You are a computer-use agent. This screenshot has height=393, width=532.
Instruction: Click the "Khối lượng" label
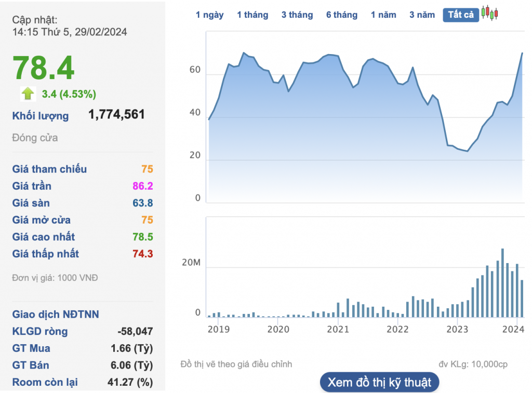click(41, 115)
